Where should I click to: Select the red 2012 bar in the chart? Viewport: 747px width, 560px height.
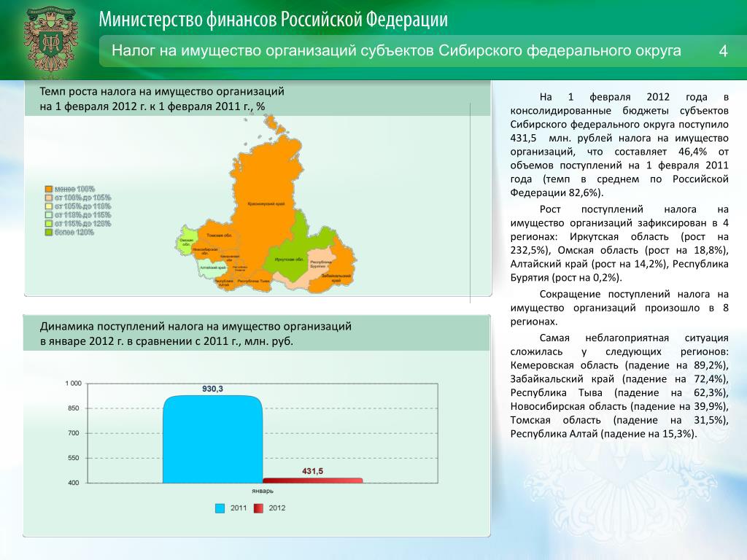[x=312, y=481]
